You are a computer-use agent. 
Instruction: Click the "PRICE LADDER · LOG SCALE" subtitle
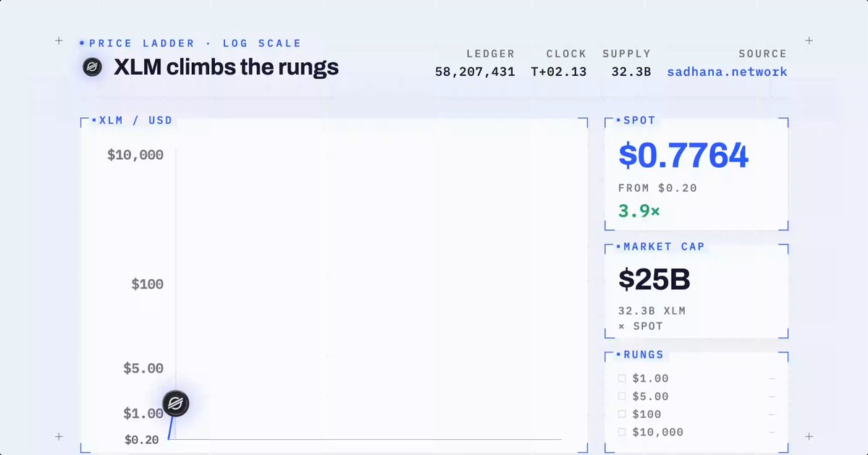[x=195, y=43]
